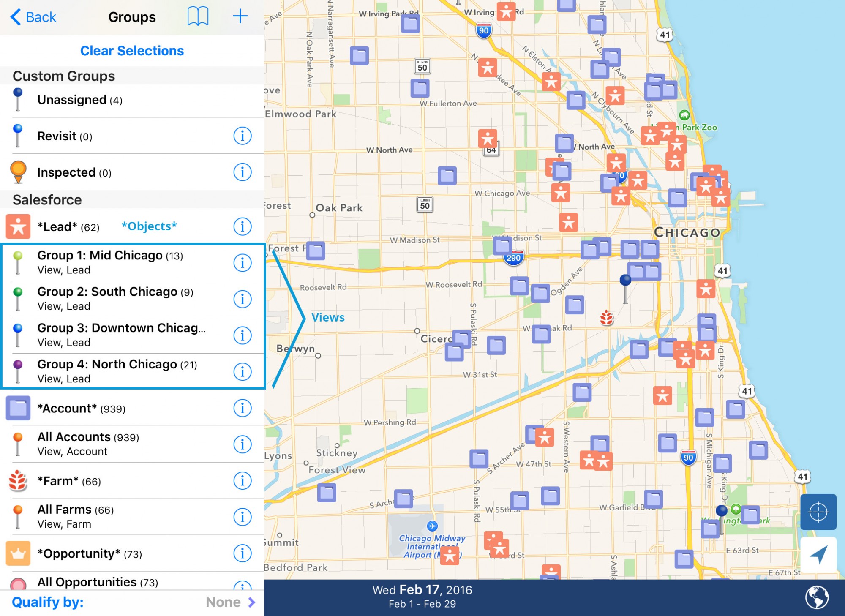Tap Back in the navigation bar
The image size is (845, 616).
coord(34,16)
